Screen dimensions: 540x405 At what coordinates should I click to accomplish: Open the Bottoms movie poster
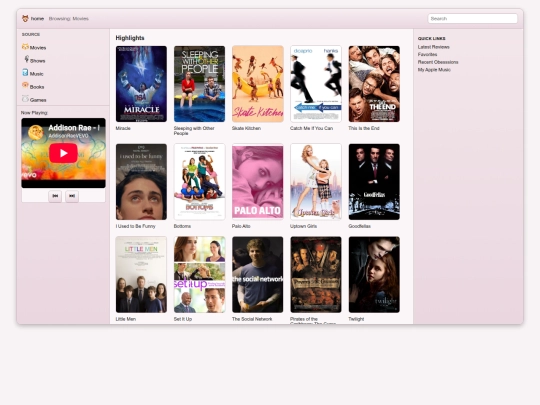tap(199, 182)
